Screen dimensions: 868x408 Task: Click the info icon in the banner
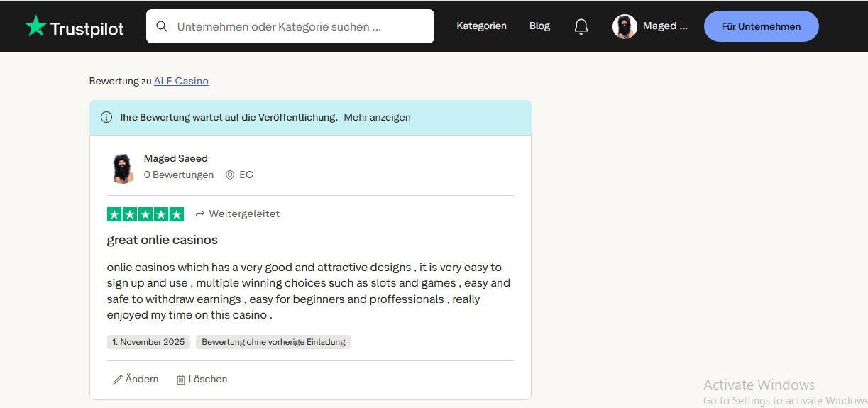pyautogui.click(x=106, y=117)
